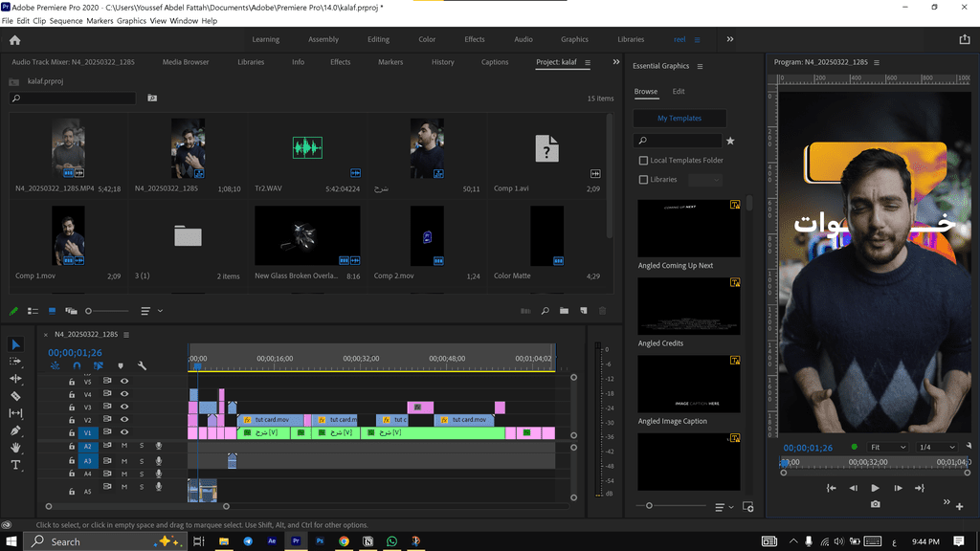Select the Type tool
Image resolution: width=980 pixels, height=551 pixels.
[x=15, y=465]
